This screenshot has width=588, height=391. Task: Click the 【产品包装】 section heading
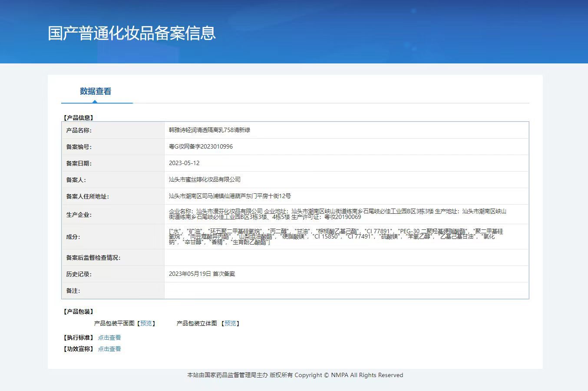tap(79, 311)
